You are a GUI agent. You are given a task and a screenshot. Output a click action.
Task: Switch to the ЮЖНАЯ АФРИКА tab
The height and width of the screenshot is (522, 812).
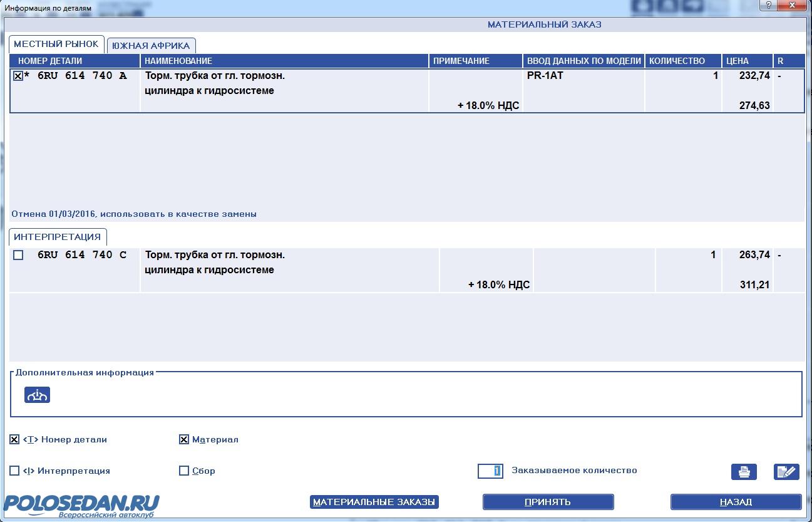152,46
